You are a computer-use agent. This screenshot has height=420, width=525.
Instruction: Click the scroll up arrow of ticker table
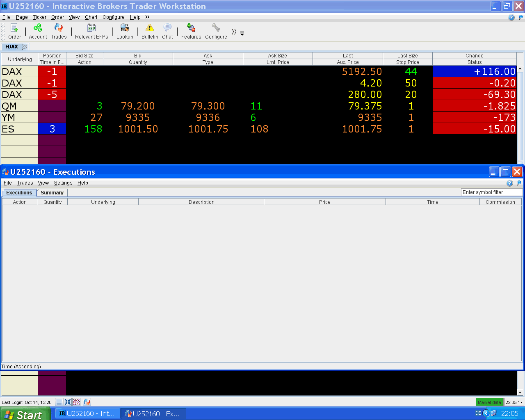tap(520, 69)
